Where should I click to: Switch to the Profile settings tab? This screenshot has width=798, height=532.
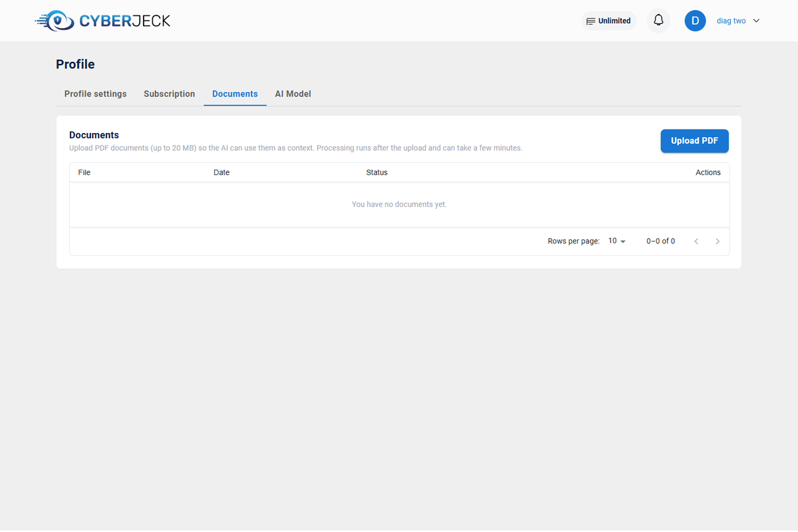pos(95,94)
